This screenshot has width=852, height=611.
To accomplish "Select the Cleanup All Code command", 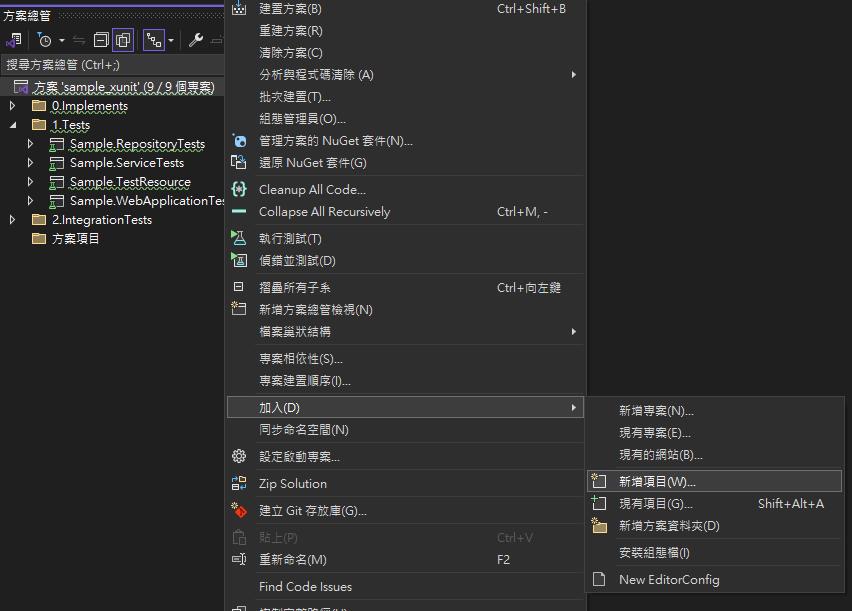I will pos(312,190).
